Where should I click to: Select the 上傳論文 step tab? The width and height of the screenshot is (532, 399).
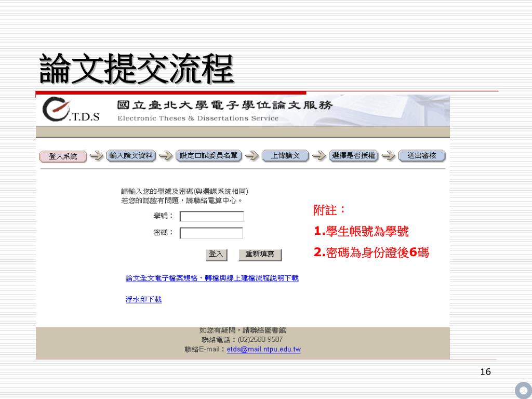[x=285, y=156]
